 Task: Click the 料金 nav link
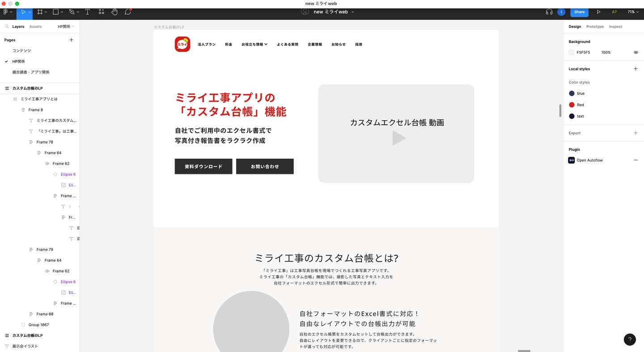[229, 44]
